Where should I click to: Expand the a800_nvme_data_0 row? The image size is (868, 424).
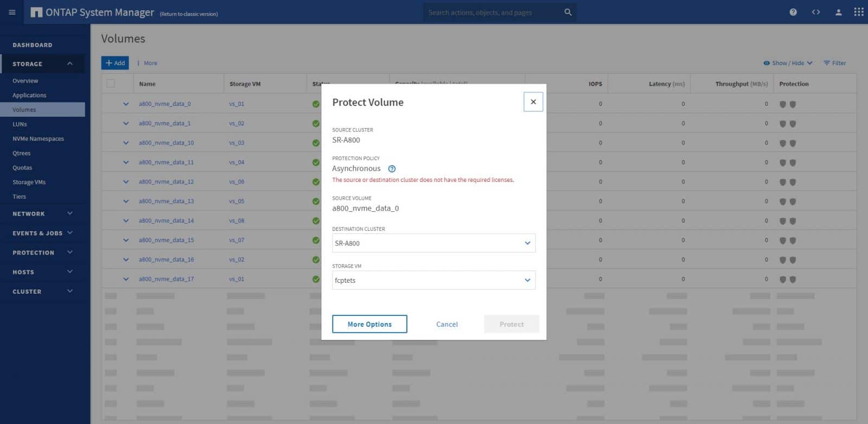126,104
